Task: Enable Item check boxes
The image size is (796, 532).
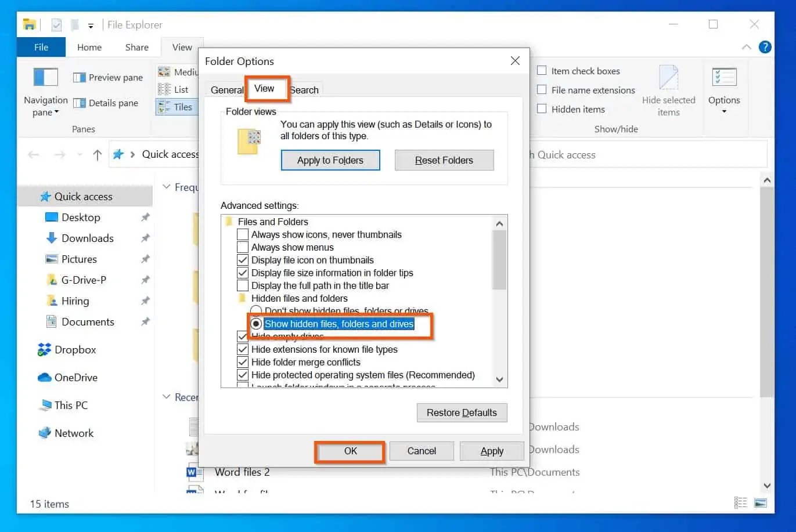Action: point(542,70)
